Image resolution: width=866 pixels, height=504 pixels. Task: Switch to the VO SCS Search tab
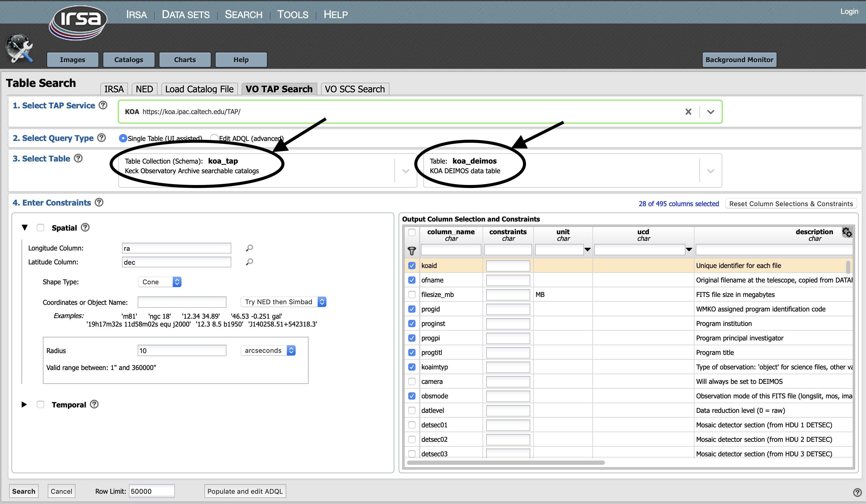point(355,89)
